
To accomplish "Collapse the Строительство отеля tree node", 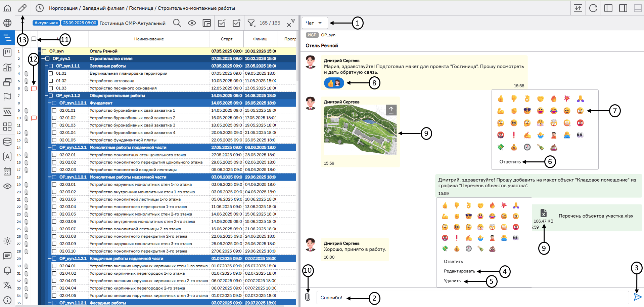I will click(x=43, y=59).
